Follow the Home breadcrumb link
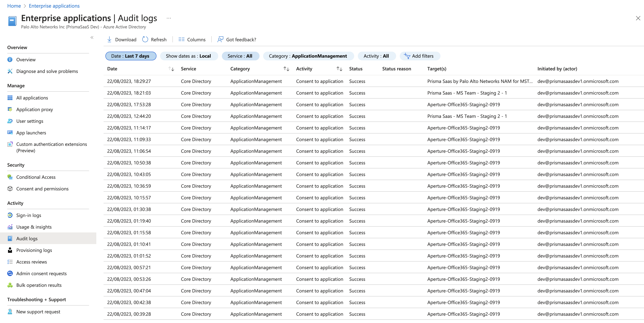The image size is (644, 323). click(x=14, y=6)
